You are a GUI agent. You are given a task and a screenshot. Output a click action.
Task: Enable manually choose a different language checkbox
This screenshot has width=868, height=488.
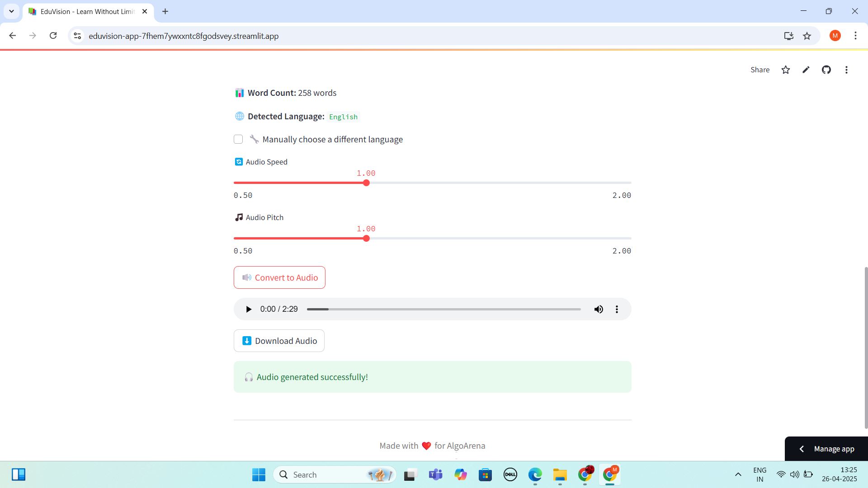pos(238,139)
